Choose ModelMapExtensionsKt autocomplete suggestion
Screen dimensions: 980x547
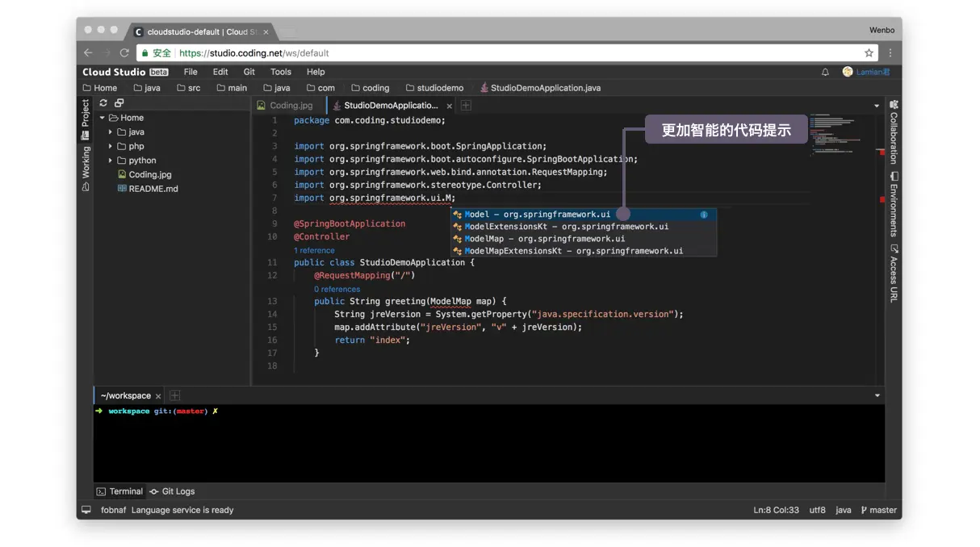583,251
